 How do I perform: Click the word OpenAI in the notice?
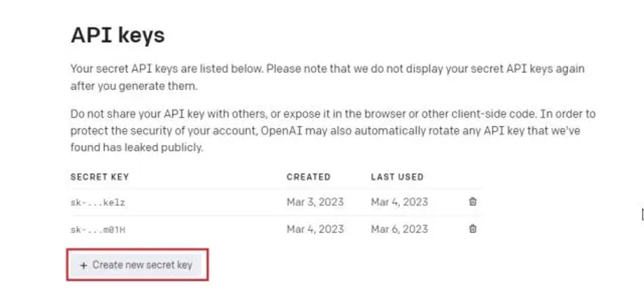point(281,131)
